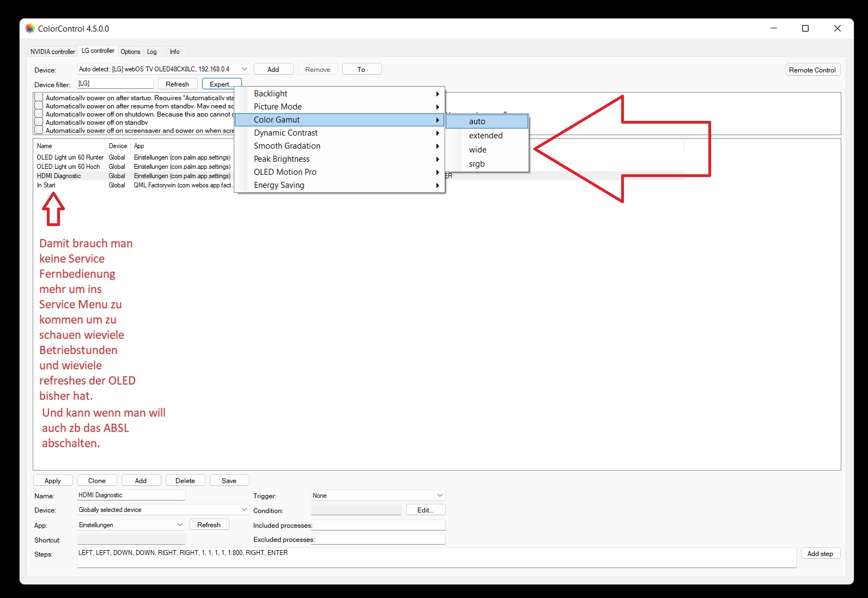
Task: Expand the Energy Saving submenu
Action: click(339, 185)
